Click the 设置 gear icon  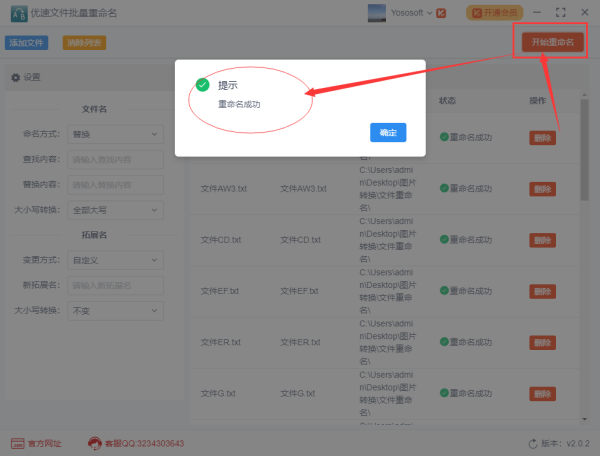(x=15, y=78)
